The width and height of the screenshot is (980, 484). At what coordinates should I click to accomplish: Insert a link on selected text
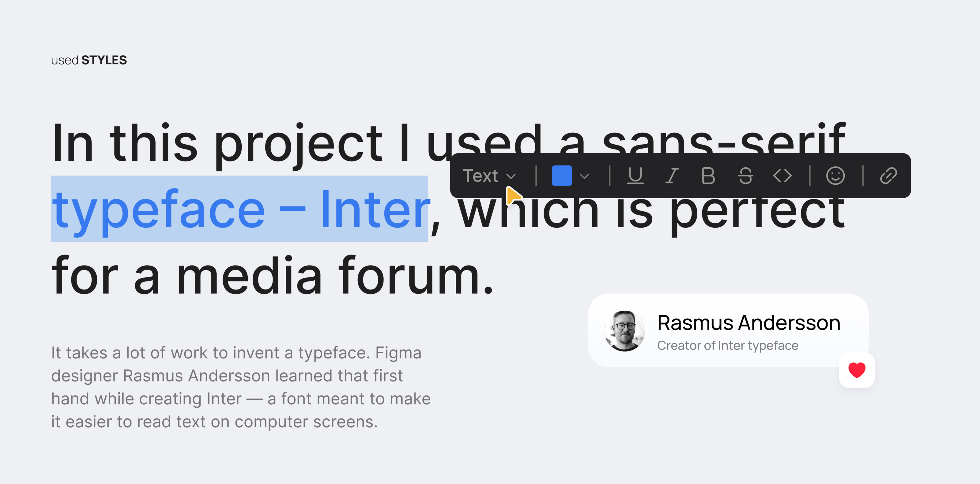(x=888, y=176)
